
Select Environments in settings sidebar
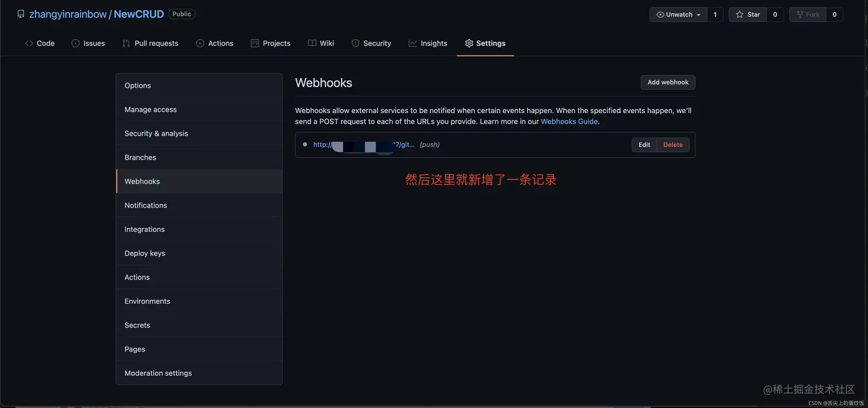pos(199,301)
